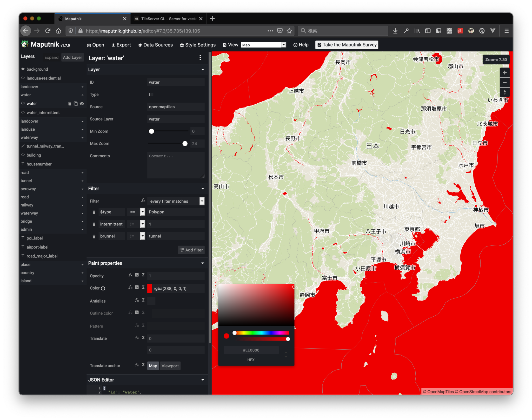Zoom in on the map with plus button

pos(504,72)
